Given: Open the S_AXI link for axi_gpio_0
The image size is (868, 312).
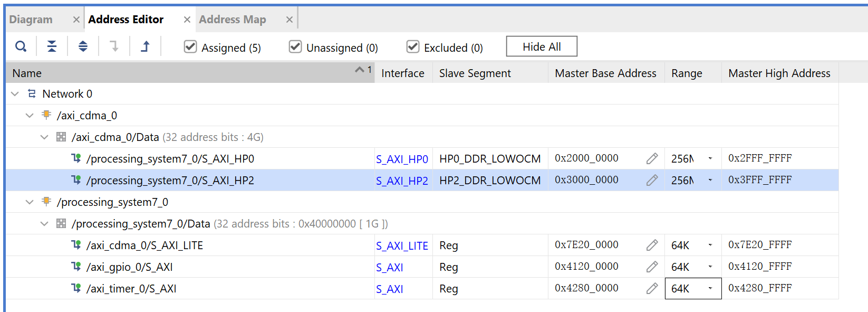Looking at the screenshot, I should pos(390,267).
